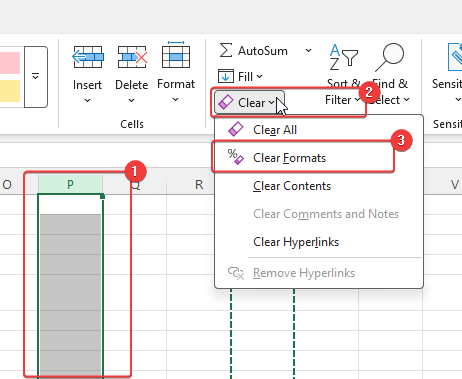The image size is (462, 379).
Task: Select the pink cell style swatch
Action: (10, 63)
